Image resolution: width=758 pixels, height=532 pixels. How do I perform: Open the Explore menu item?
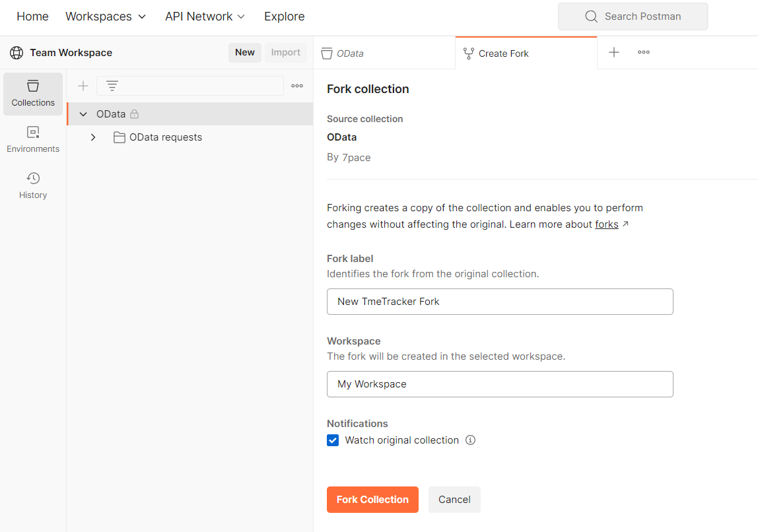[x=284, y=17]
